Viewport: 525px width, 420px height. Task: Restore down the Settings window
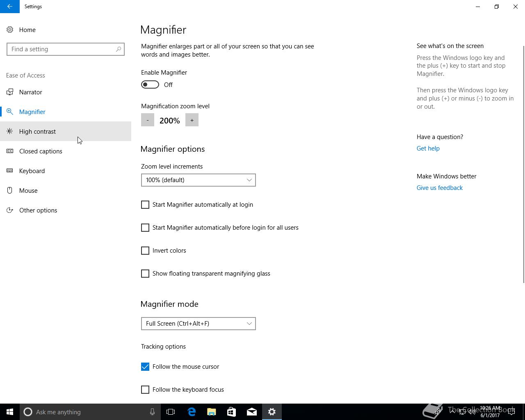pos(497,7)
